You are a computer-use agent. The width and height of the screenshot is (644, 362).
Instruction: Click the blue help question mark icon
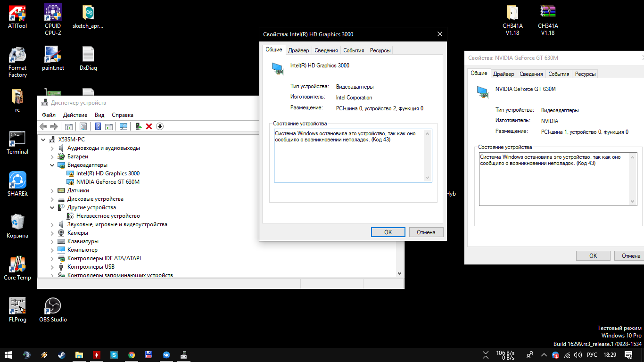tap(98, 126)
